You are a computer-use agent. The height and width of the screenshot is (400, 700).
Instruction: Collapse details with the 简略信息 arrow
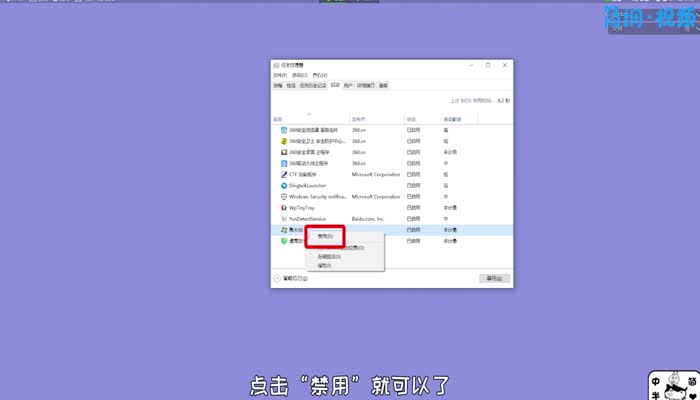tap(277, 278)
